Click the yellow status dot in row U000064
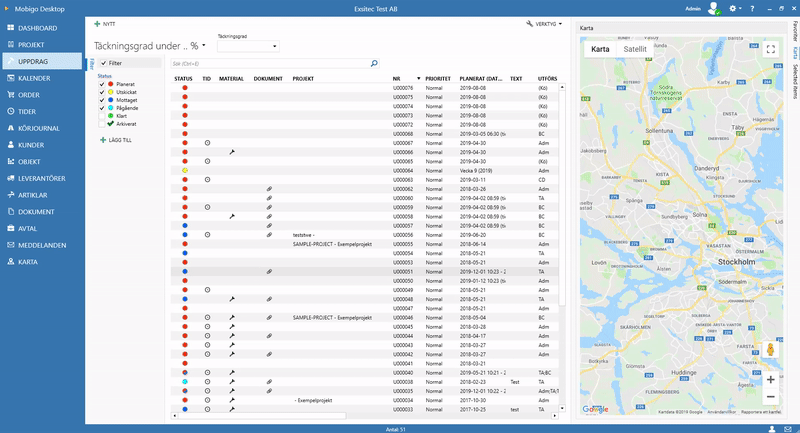800x433 pixels. tap(185, 171)
